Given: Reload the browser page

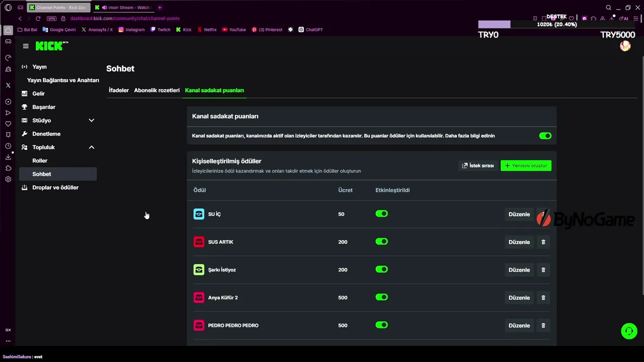Looking at the screenshot, I should pos(38,19).
